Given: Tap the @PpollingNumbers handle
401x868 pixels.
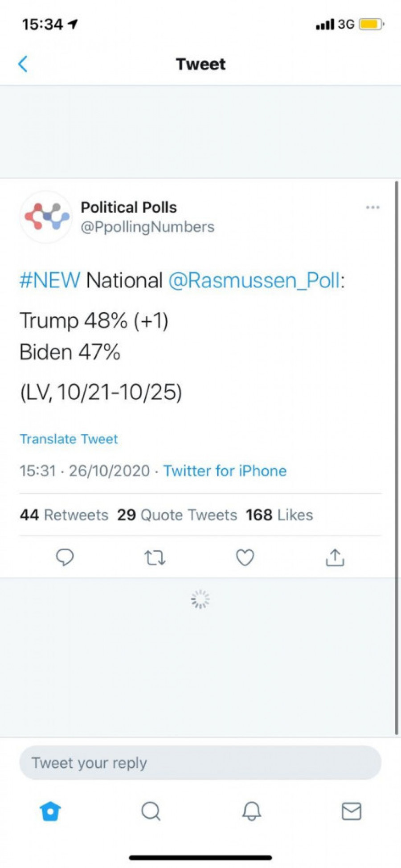Looking at the screenshot, I should click(147, 227).
